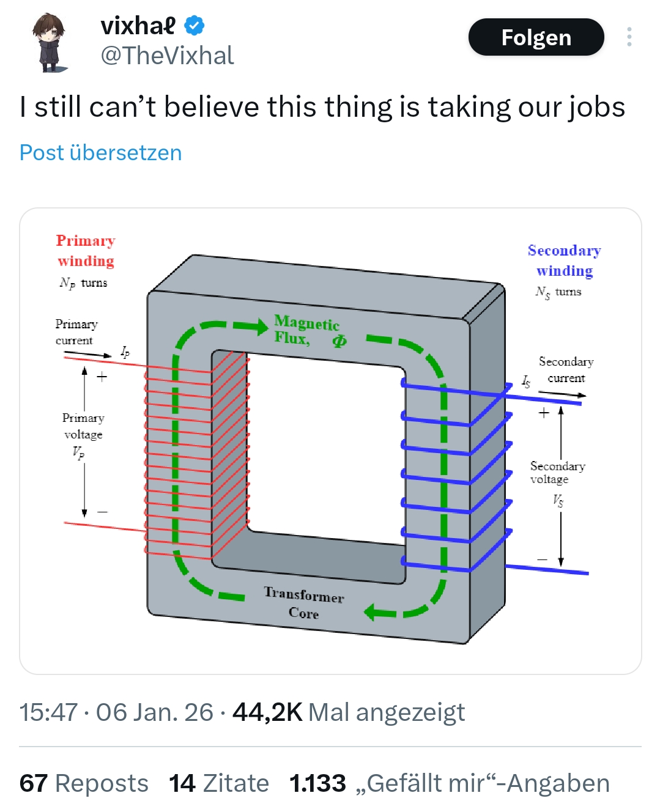Click the green Magnetic Flux label
The width and height of the screenshot is (660, 812).
(308, 331)
